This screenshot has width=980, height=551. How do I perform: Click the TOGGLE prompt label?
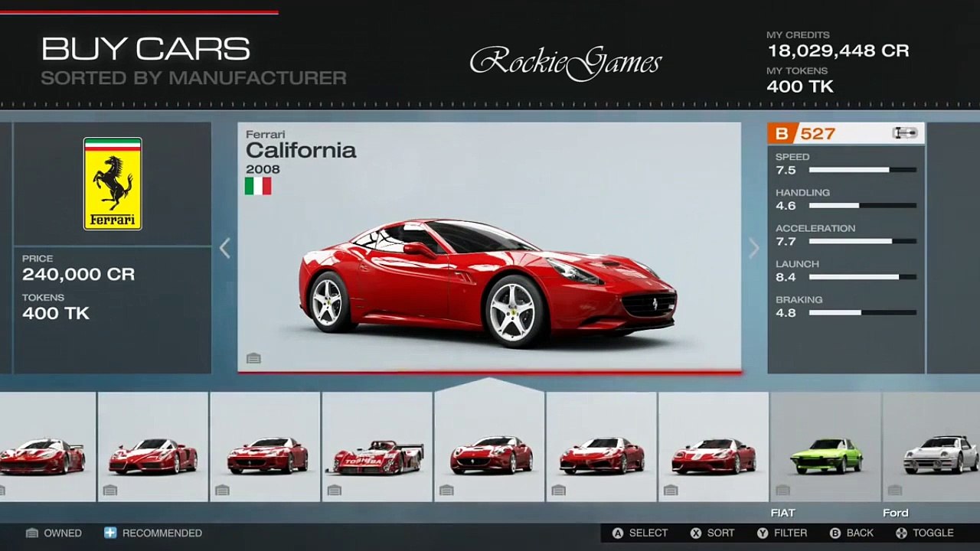[933, 533]
